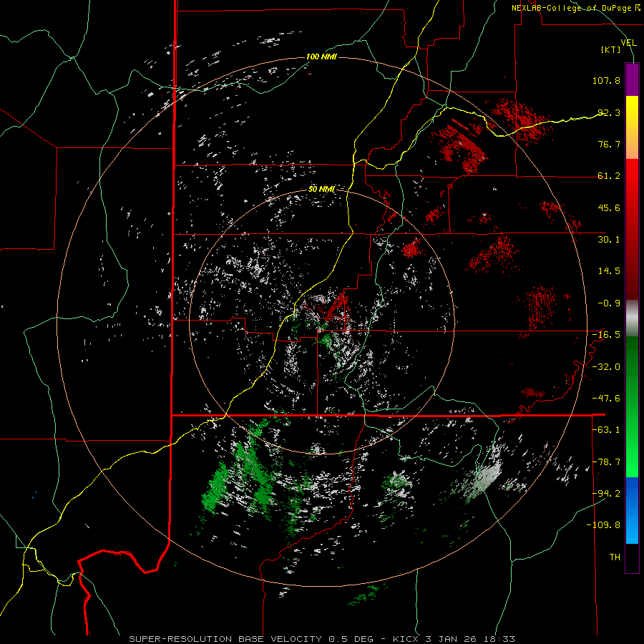Image resolution: width=644 pixels, height=644 pixels.
Task: Pick the purple segment of the velocity color bar
Action: pos(632,79)
